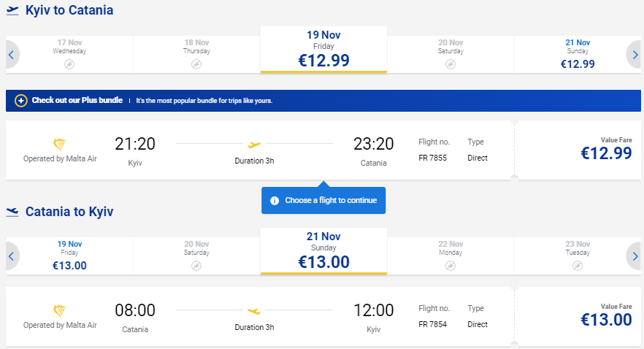Select outbound 21 Nov Sunday date tab

pos(578,55)
